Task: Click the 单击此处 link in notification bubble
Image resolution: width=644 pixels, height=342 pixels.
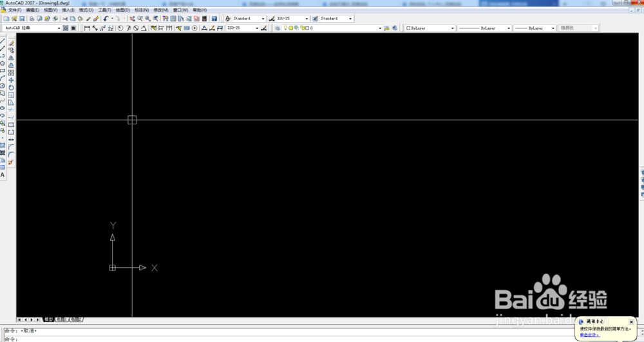Action: (x=590, y=335)
